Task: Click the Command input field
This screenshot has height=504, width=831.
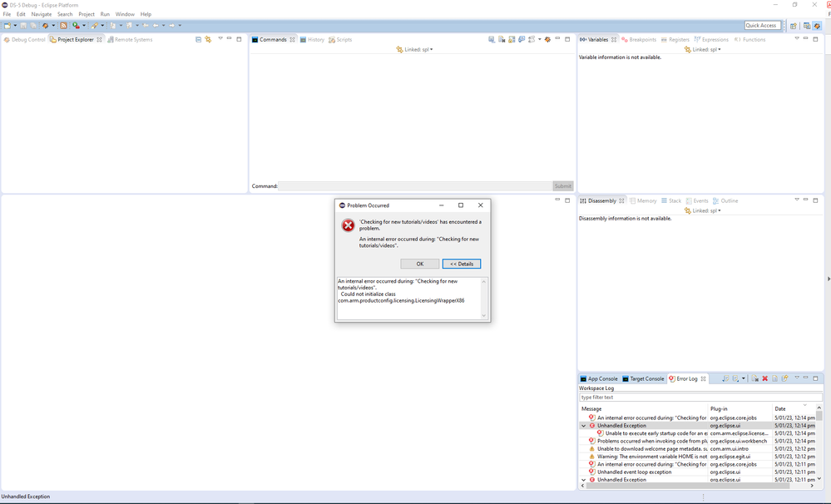Action: click(416, 186)
